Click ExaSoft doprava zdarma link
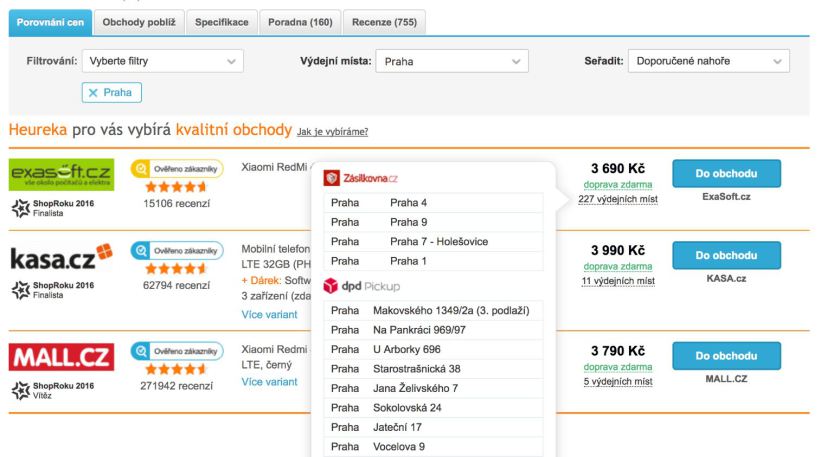 tap(618, 185)
